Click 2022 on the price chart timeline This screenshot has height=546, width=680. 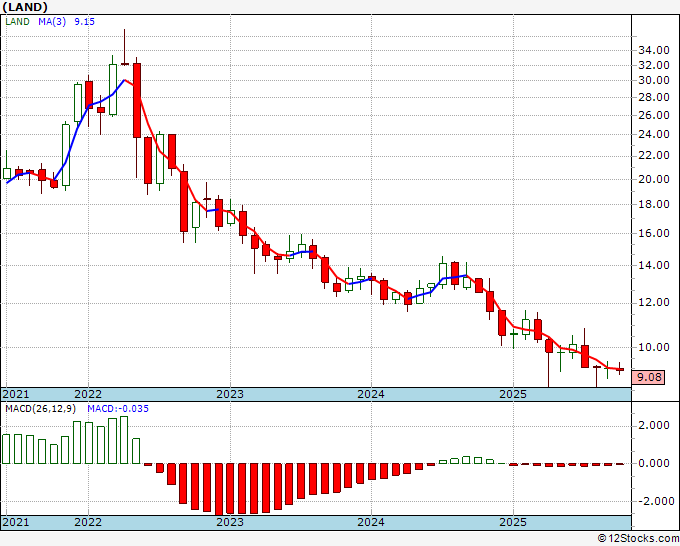88,394
